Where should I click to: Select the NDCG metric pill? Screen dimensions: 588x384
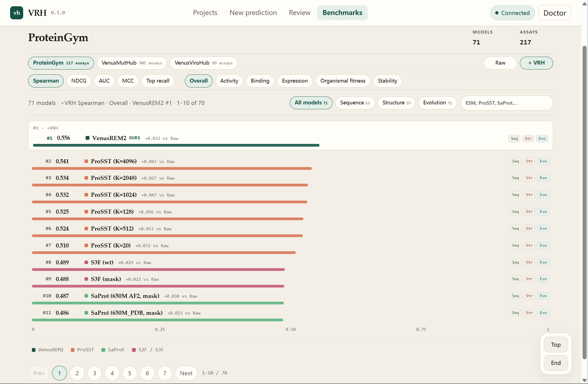(79, 81)
